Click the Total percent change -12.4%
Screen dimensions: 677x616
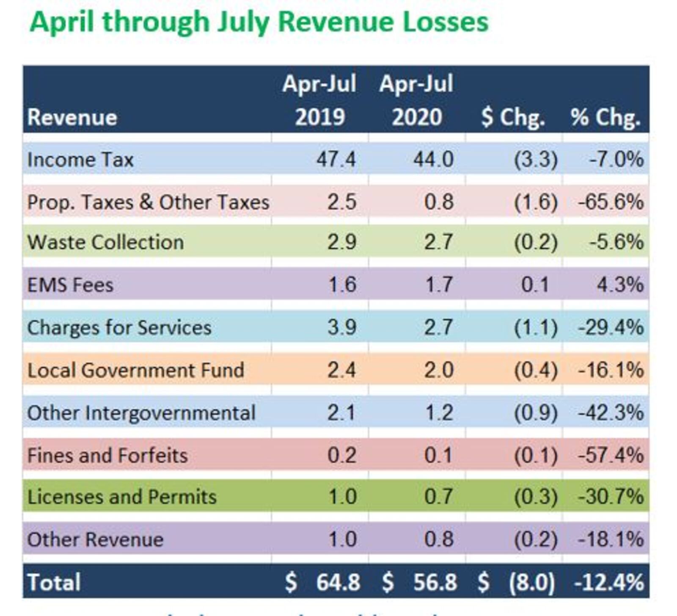click(x=609, y=582)
